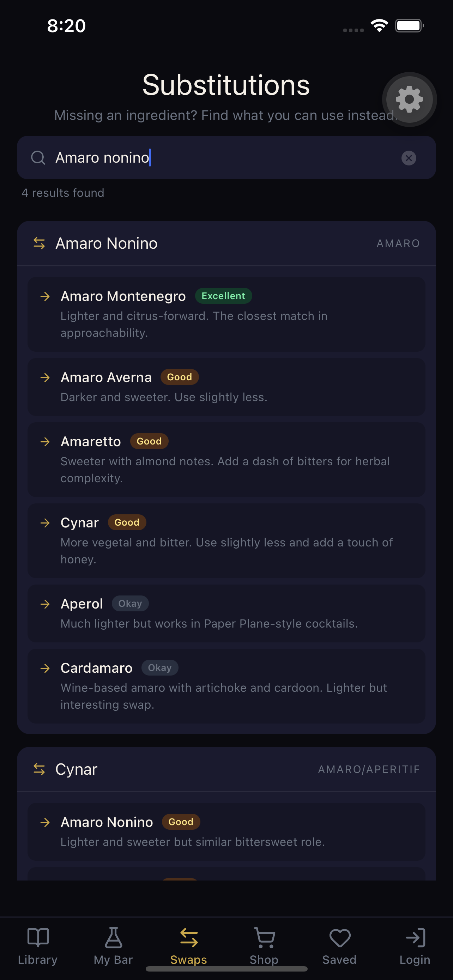Viewport: 453px width, 980px height.
Task: Tap the swap icon beside Amaro Nonino header
Action: coord(39,243)
